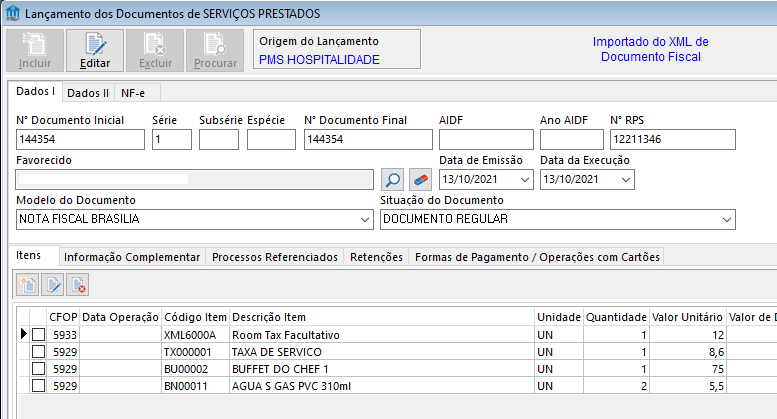Edit selected item in the Itens toolbar
This screenshot has height=419, width=777.
(54, 284)
